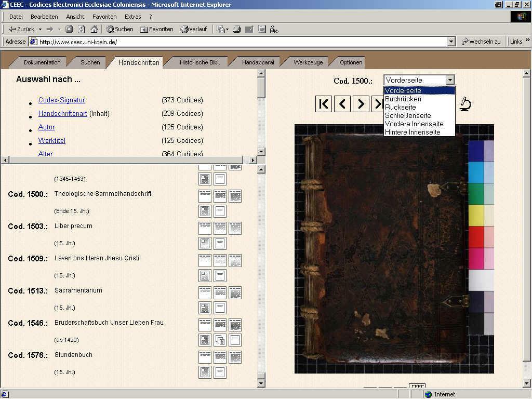Switch to the Handapparat tab

tap(258, 62)
